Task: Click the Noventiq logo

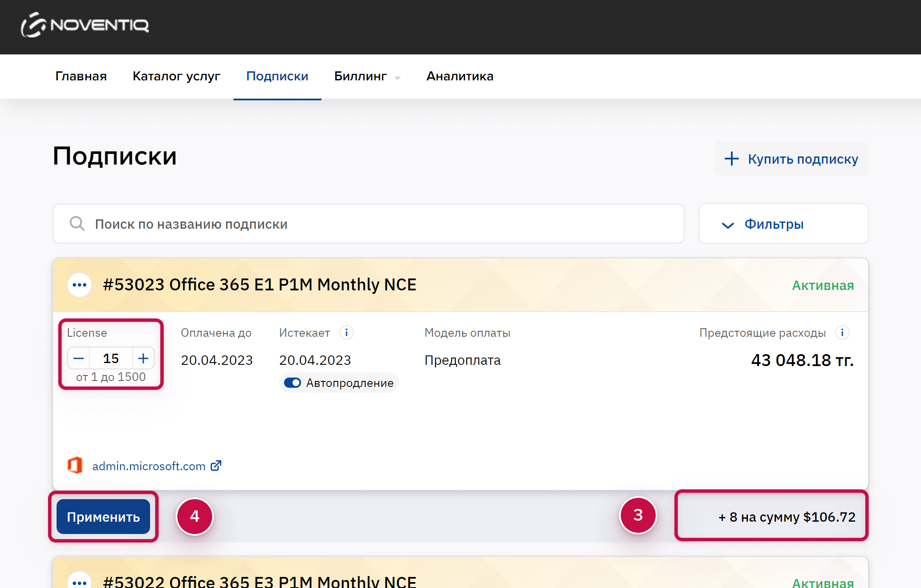Action: click(85, 25)
